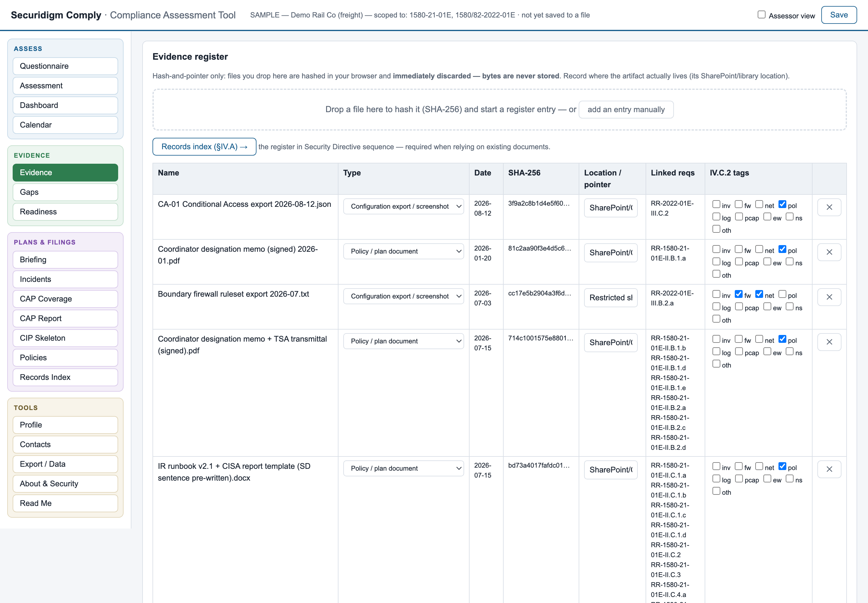Viewport: 868px width, 603px height.
Task: Click the file drop zone hash text
Action: pos(451,109)
